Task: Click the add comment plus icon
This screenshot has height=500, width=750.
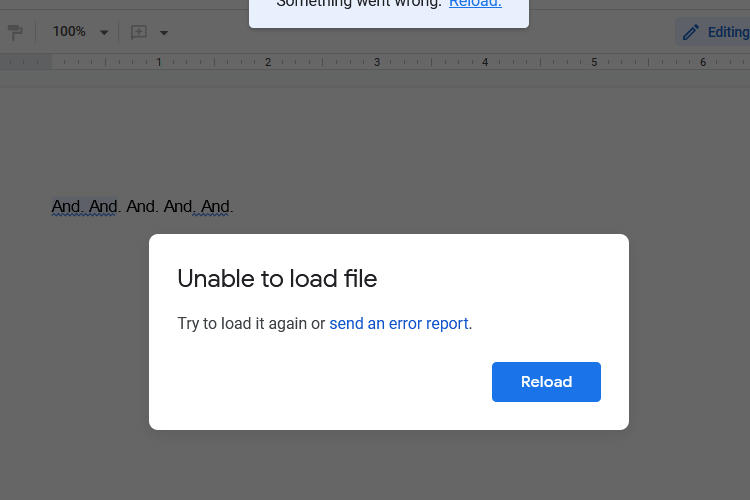Action: tap(139, 32)
